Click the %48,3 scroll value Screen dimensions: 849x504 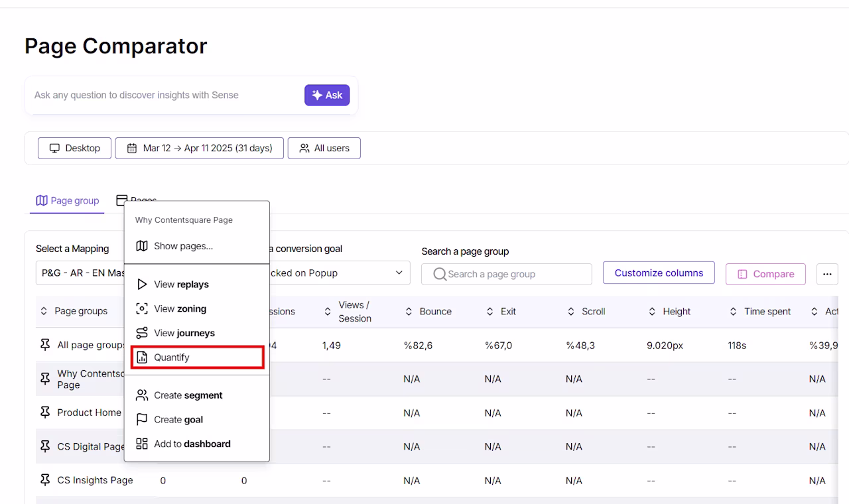tap(580, 346)
